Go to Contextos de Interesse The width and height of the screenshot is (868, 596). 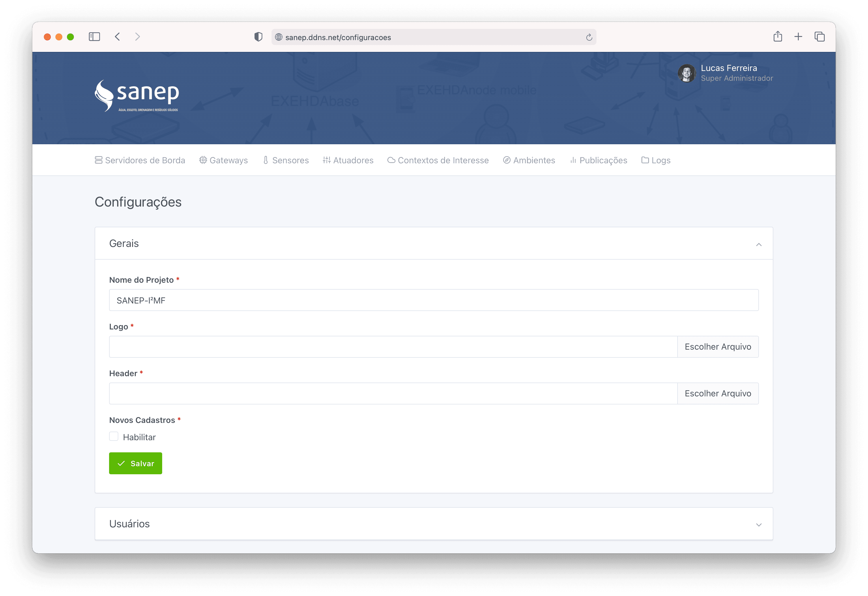[x=438, y=160]
